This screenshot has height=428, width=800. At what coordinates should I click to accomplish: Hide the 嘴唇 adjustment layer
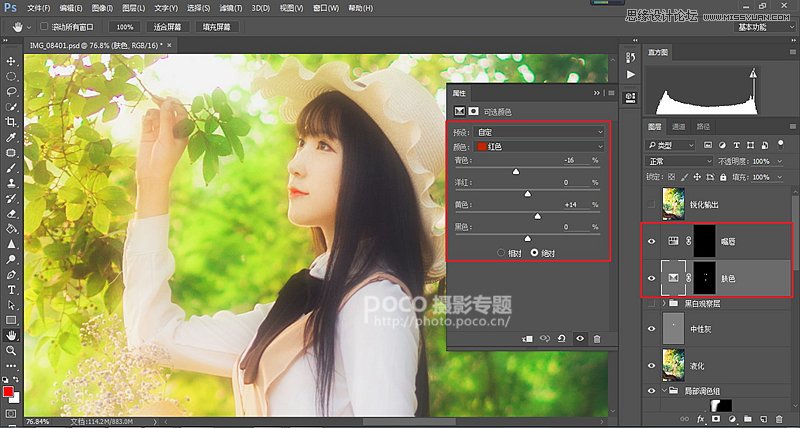[x=651, y=241]
